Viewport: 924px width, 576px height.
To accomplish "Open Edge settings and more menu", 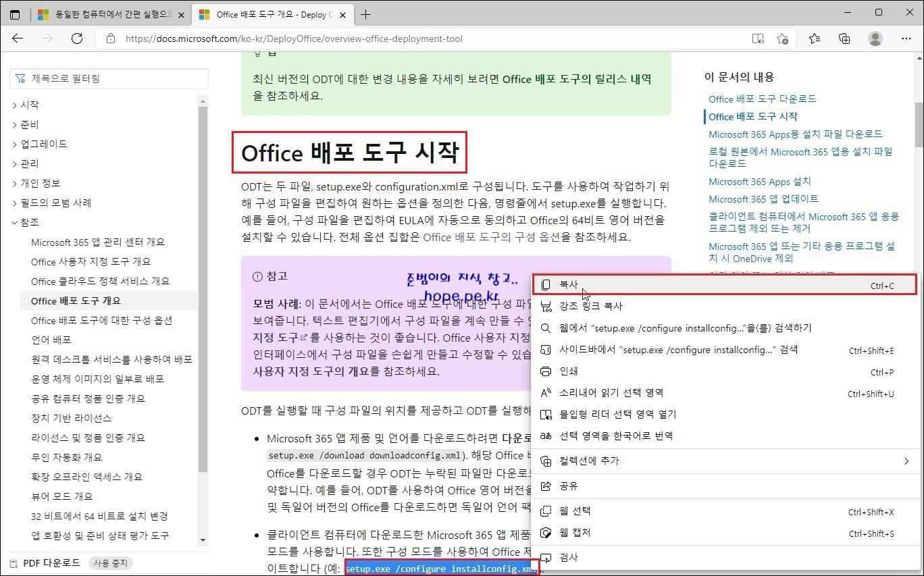I will pos(906,38).
